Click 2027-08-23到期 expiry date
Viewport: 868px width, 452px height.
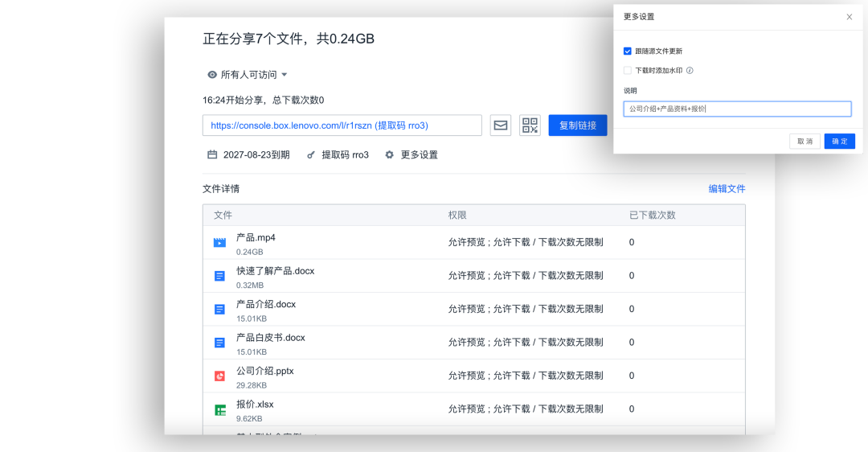pos(256,155)
